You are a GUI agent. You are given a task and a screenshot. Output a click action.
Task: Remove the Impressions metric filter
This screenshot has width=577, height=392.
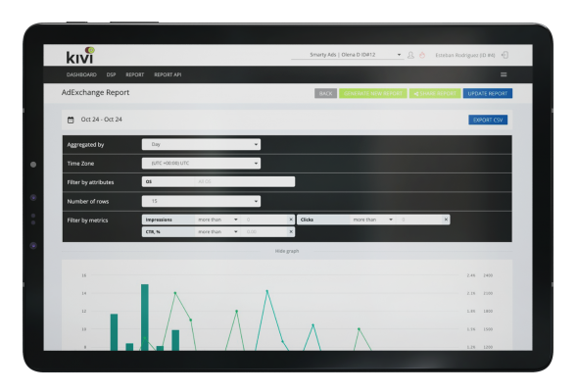point(291,220)
